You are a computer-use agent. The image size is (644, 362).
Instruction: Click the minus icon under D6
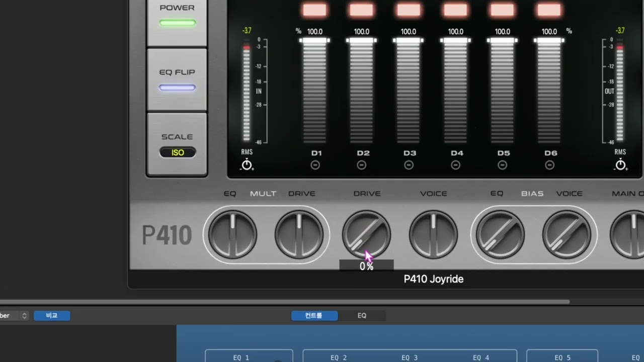click(549, 165)
